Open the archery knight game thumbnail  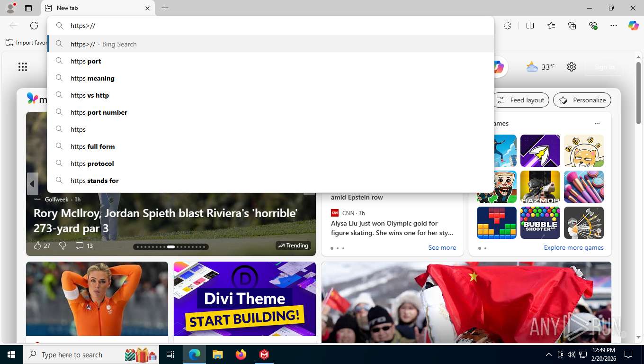click(x=584, y=223)
